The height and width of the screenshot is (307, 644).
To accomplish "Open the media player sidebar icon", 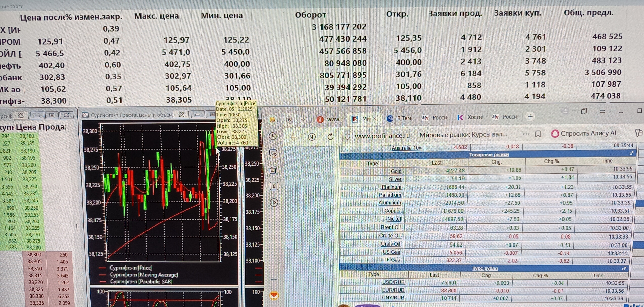I will (x=274, y=202).
